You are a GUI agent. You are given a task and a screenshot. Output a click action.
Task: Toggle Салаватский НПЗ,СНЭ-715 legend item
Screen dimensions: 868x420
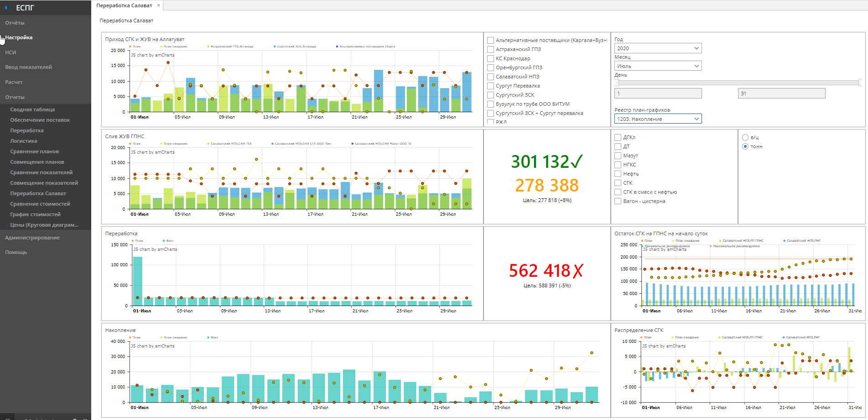[229, 144]
